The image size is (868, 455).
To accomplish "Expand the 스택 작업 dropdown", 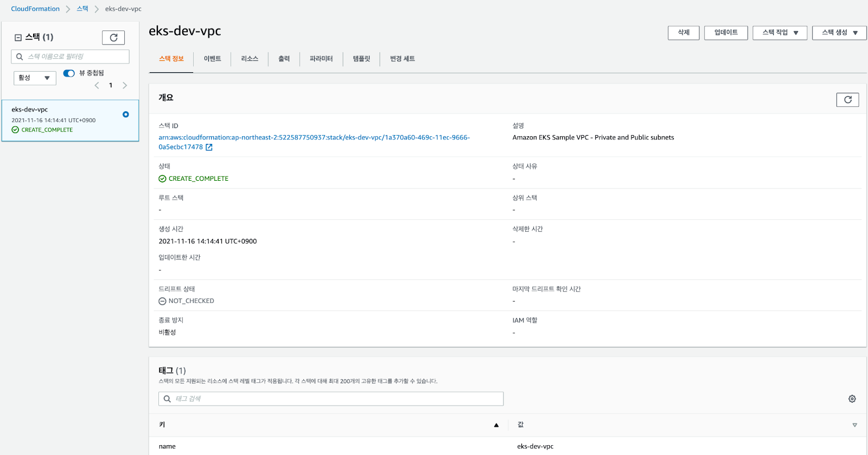I will (x=780, y=33).
